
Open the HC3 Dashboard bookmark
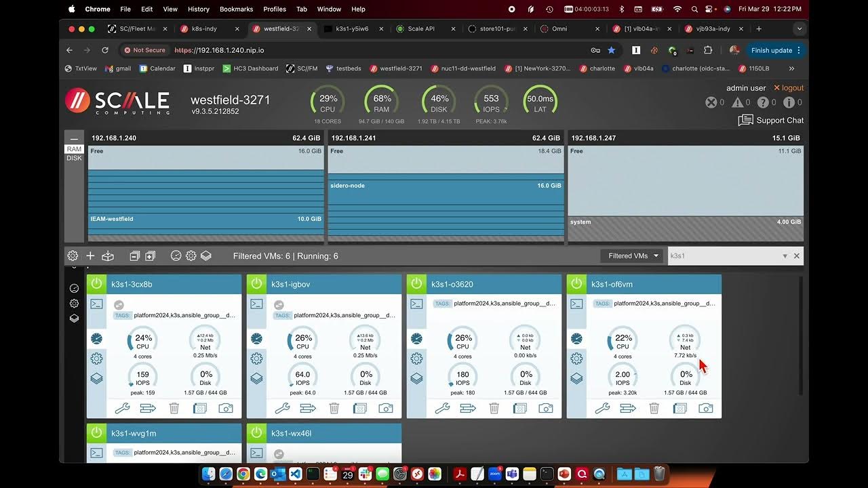point(250,68)
